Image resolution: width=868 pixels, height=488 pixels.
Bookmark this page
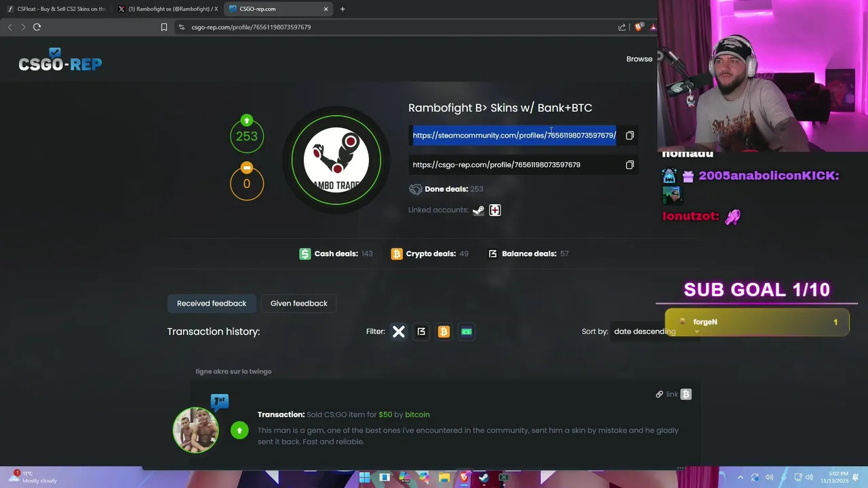(164, 27)
